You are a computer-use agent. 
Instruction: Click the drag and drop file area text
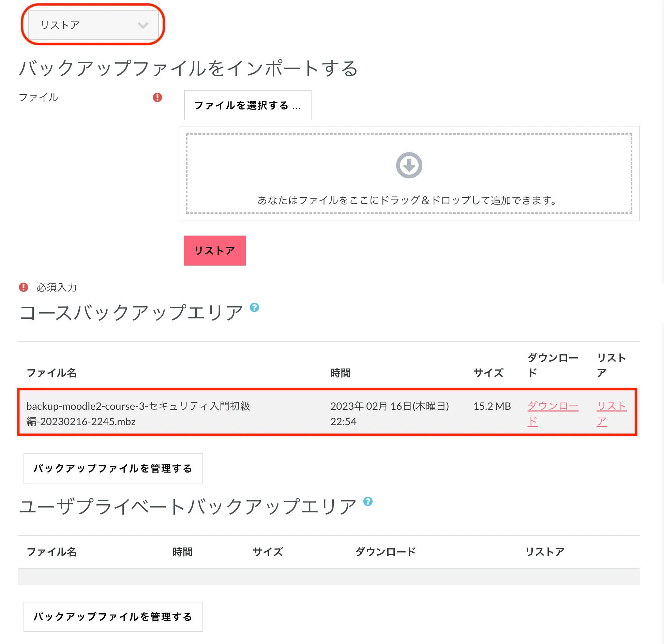coord(407,200)
